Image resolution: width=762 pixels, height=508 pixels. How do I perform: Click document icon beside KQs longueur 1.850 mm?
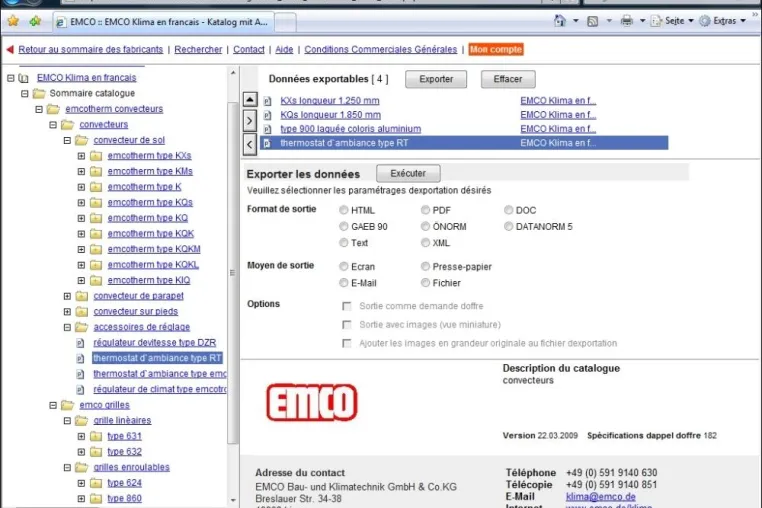click(x=267, y=115)
